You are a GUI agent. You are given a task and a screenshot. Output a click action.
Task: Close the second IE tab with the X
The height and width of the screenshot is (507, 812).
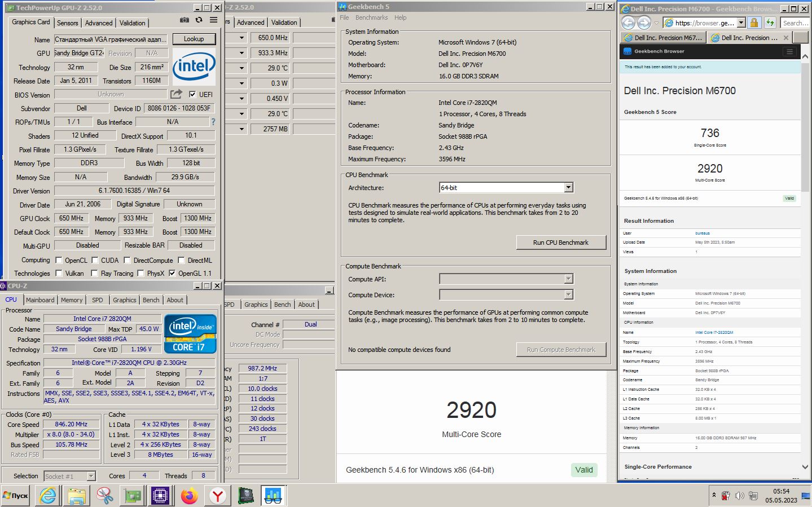point(785,38)
